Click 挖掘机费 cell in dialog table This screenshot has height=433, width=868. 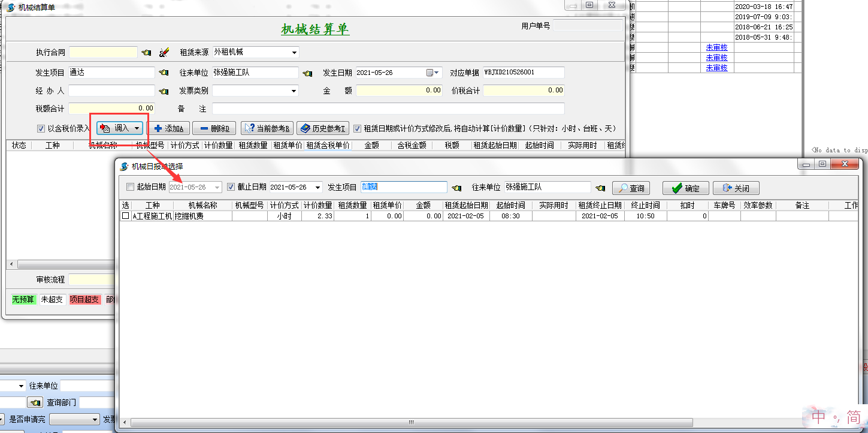tap(202, 216)
